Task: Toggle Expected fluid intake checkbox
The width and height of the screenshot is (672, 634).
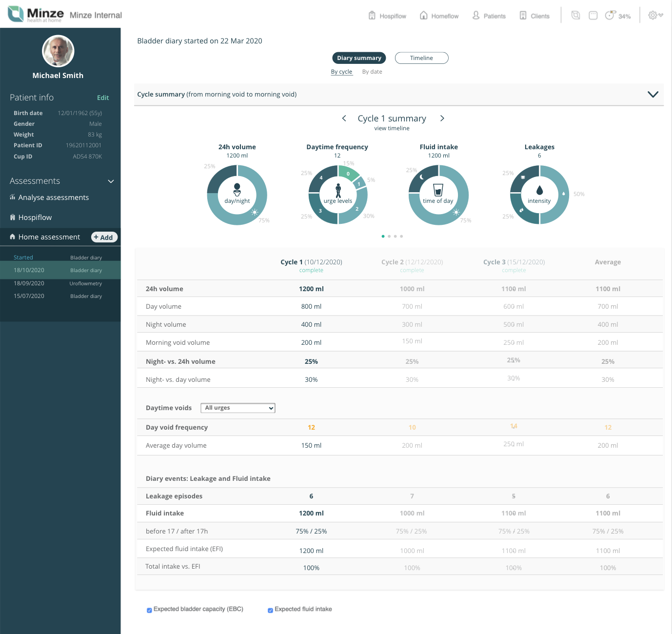Action: [x=270, y=610]
